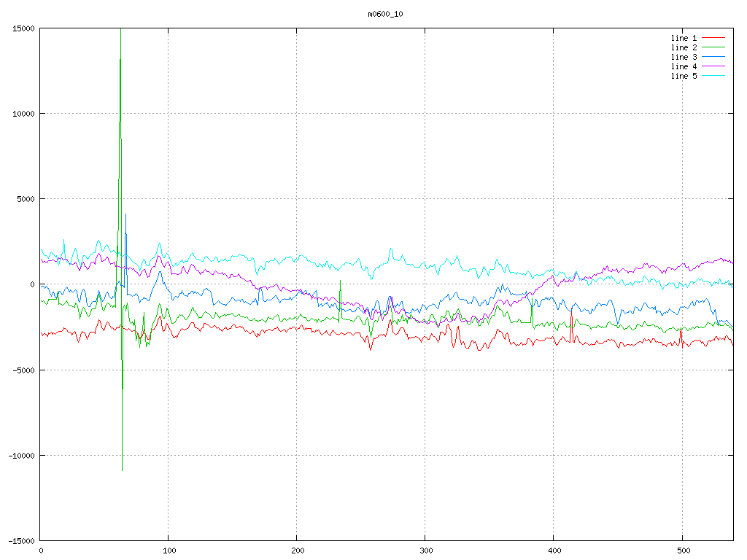Click the blue line 3 legend sample
747x560 pixels.
(x=713, y=57)
